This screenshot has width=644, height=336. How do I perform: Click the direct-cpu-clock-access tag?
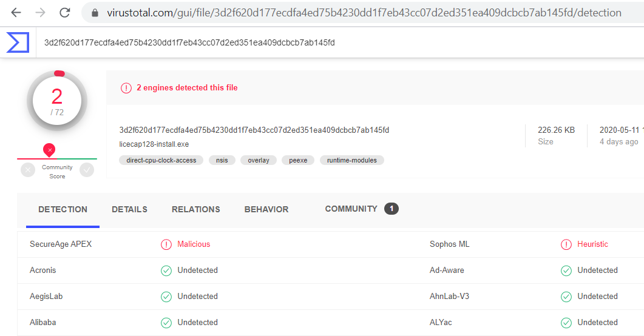161,160
